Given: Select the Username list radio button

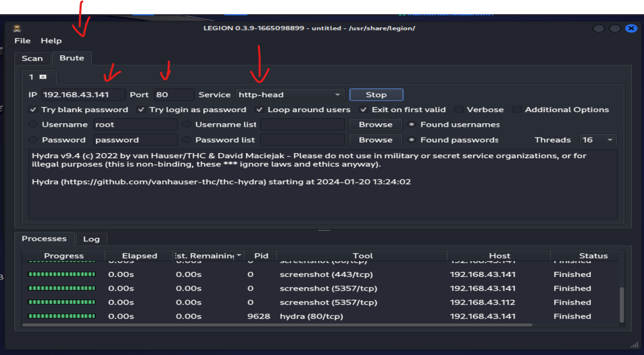Looking at the screenshot, I should point(187,125).
